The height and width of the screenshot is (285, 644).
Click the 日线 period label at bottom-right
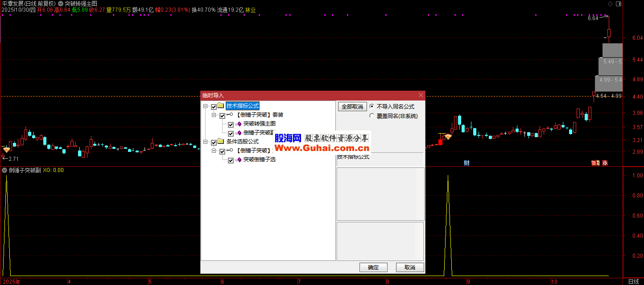coord(633,281)
